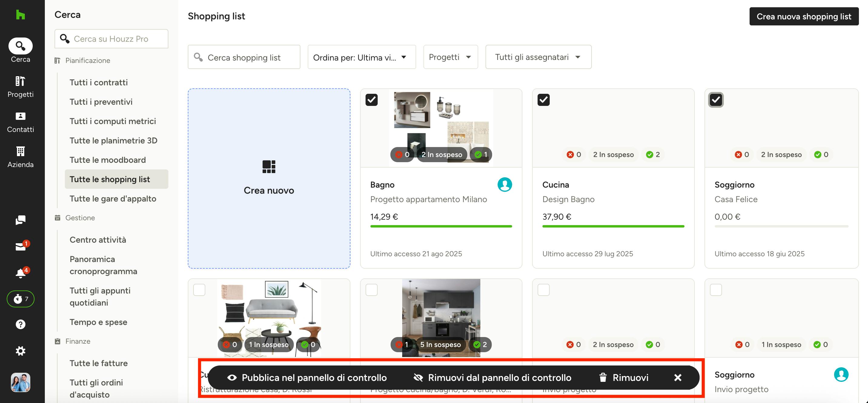
Task: Uncheck the Bagno shopping list checkbox
Action: [x=371, y=100]
